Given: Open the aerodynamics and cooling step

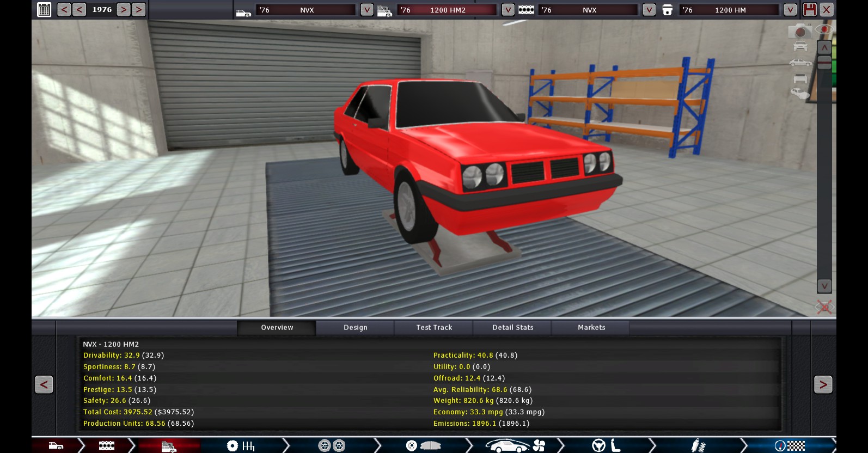Looking at the screenshot, I should pyautogui.click(x=515, y=446).
